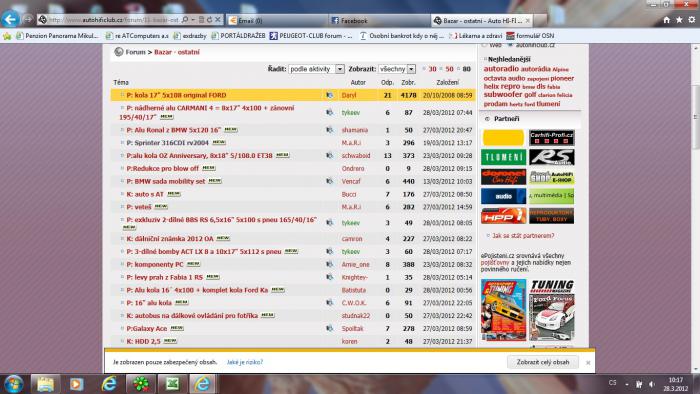Screen dimensions: 700x394
Task: Go back with the browser back arrow
Action: point(10,19)
